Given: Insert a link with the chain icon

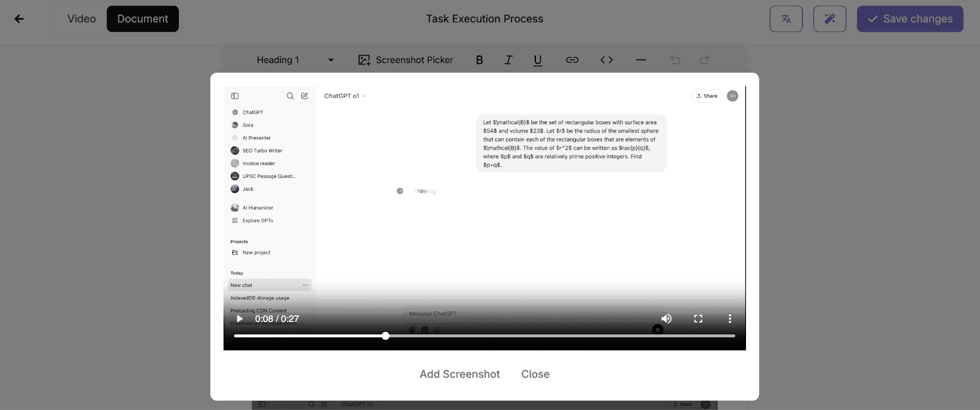Looking at the screenshot, I should coord(572,60).
